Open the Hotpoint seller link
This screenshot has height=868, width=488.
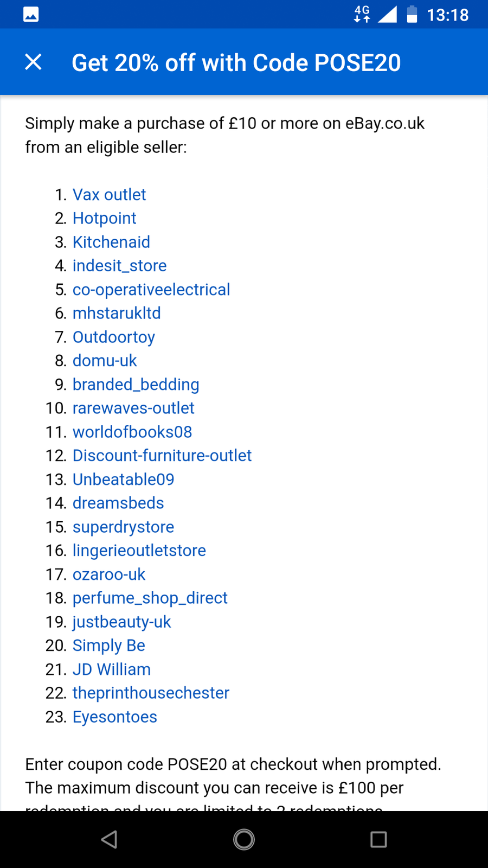[x=104, y=218]
